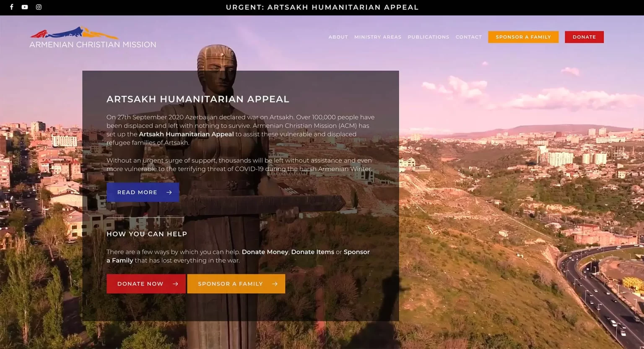Open the YouTube social icon

[25, 7]
